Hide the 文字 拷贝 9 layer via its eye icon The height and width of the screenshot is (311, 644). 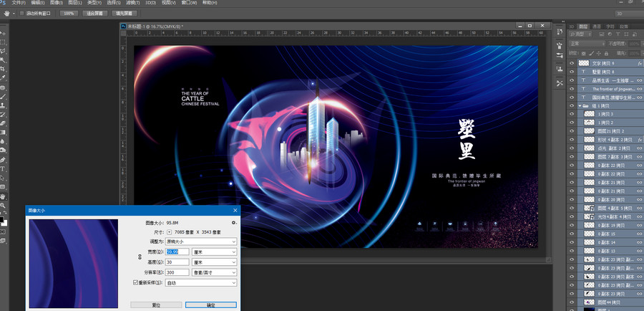(x=571, y=63)
